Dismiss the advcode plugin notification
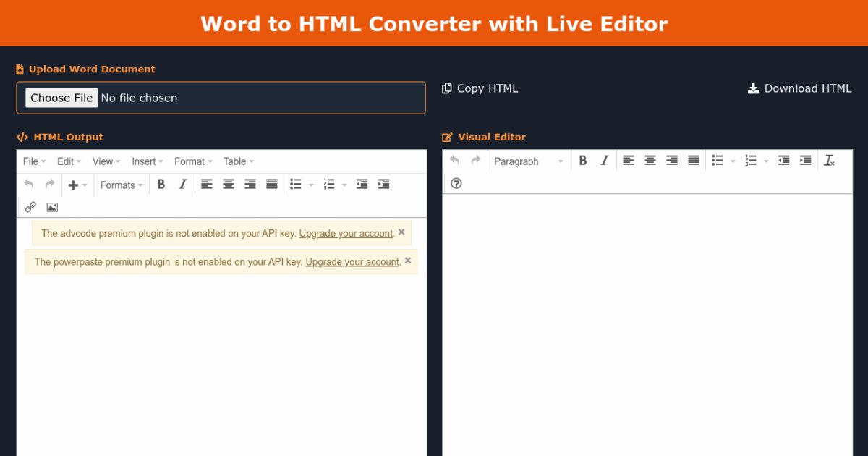The width and height of the screenshot is (868, 456). click(x=401, y=232)
